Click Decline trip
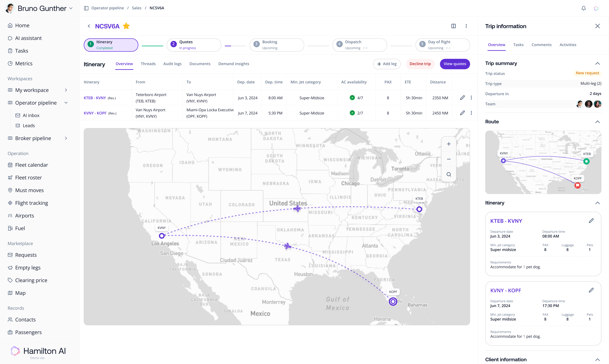This screenshot has width=609, height=364. 420,64
